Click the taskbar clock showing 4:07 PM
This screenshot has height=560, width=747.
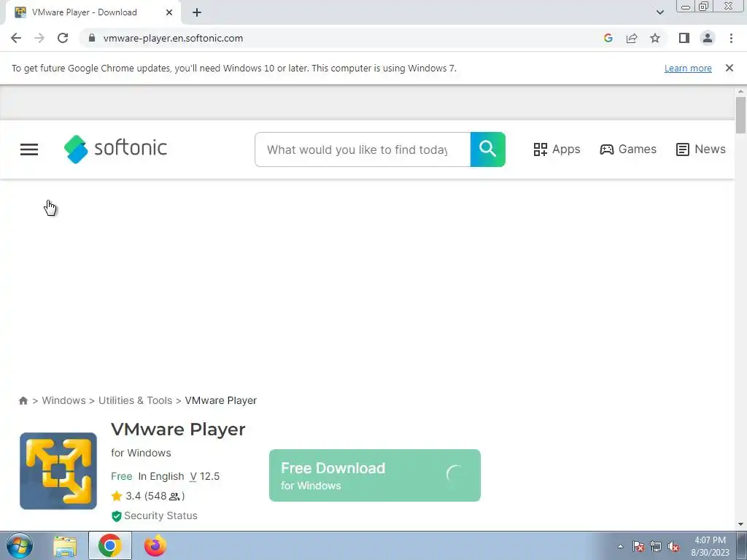(x=710, y=546)
